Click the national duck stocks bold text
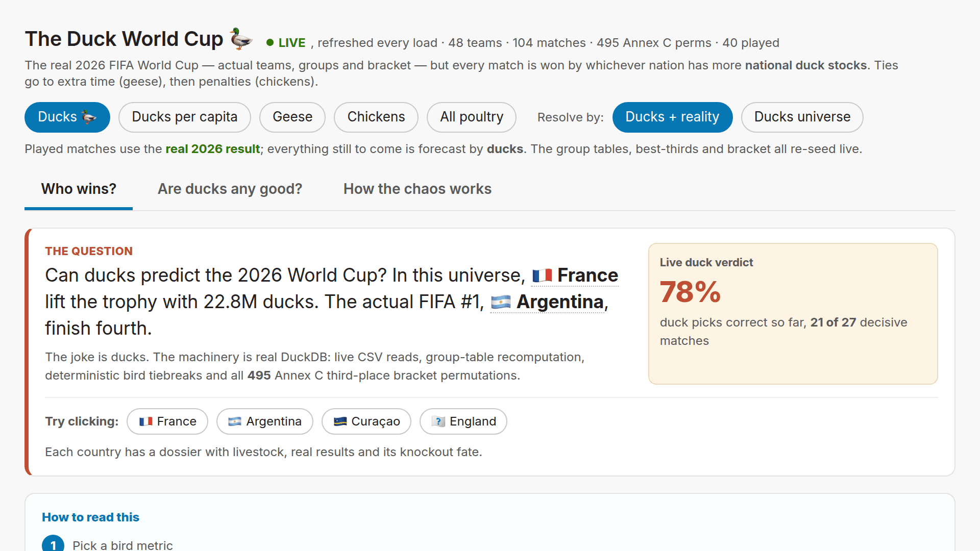Screen dimensions: 980x551 tap(806, 65)
